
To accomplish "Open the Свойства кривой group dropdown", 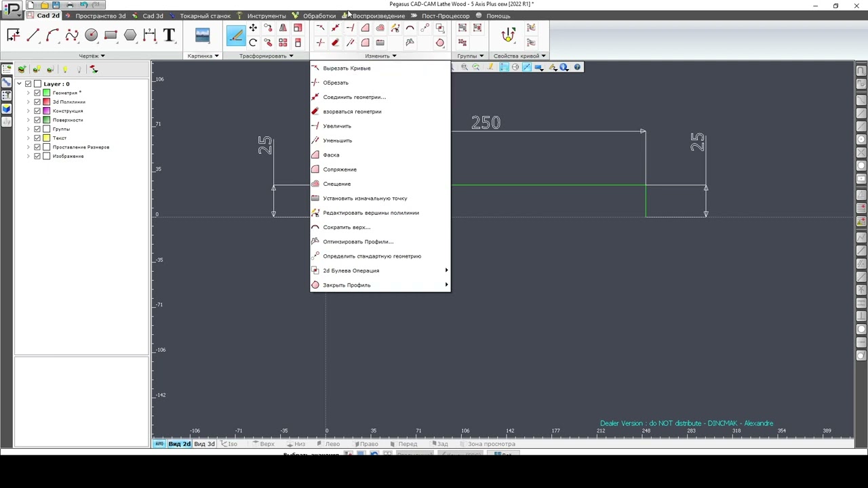I will pyautogui.click(x=519, y=56).
